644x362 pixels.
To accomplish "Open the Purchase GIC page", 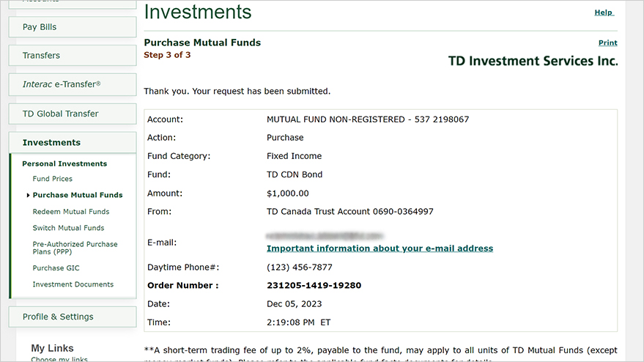I will [56, 268].
